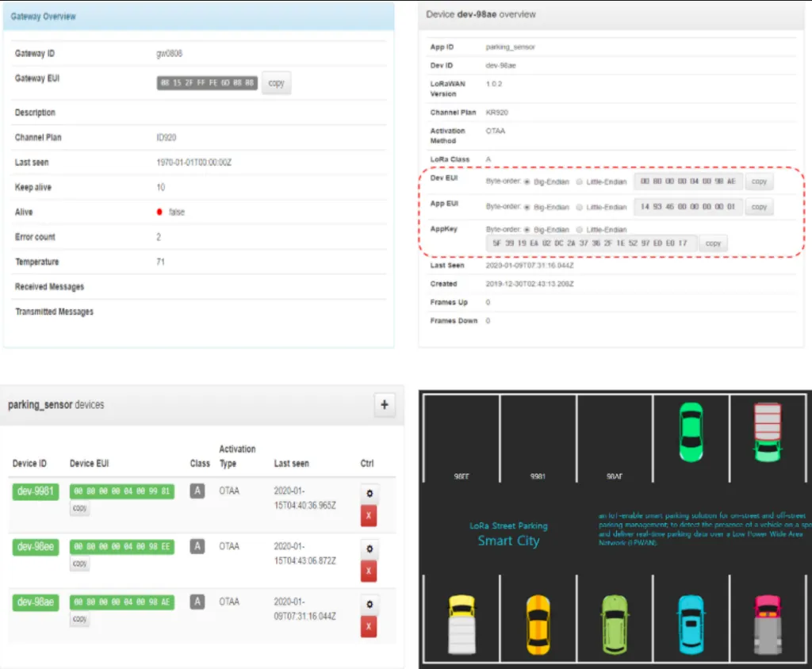This screenshot has width=812, height=669.
Task: Click the AppKey hex value field
Action: tap(592, 243)
